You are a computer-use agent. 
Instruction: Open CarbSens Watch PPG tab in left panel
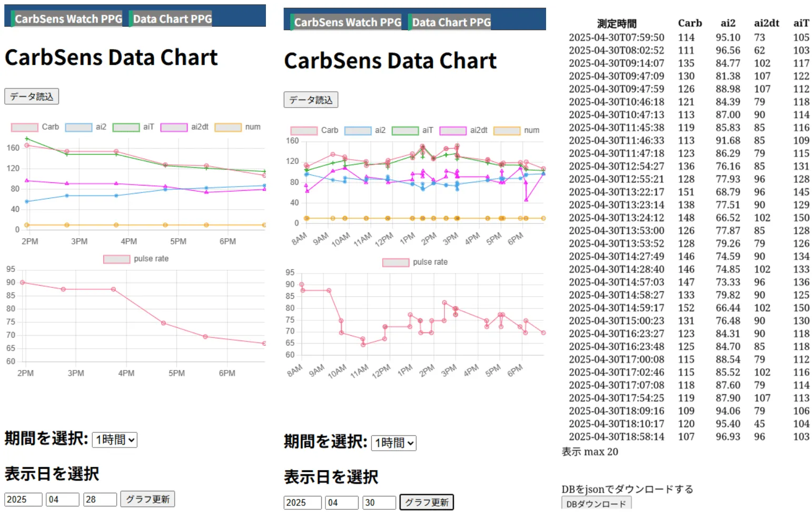(x=67, y=19)
